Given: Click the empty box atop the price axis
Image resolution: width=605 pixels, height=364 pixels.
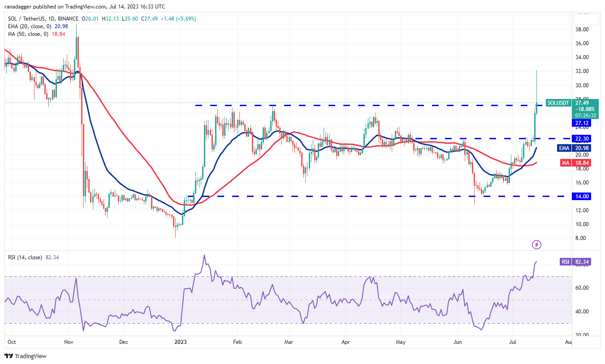Looking at the screenshot, I should (586, 19).
